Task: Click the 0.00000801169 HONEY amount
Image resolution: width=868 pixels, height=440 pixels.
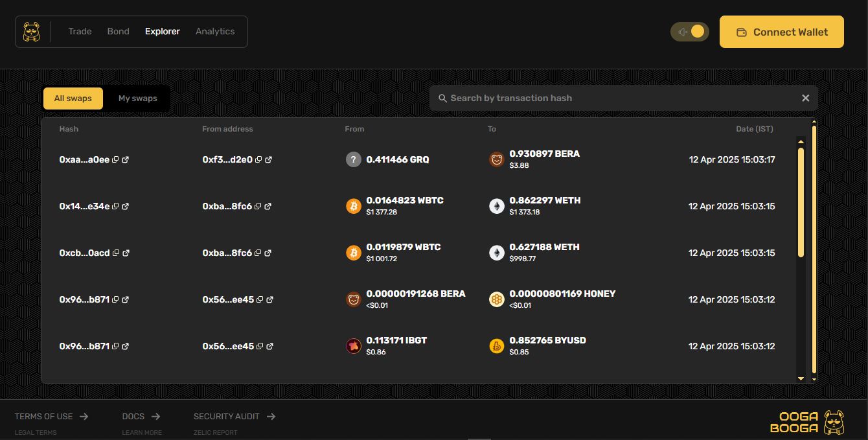Action: tap(562, 294)
